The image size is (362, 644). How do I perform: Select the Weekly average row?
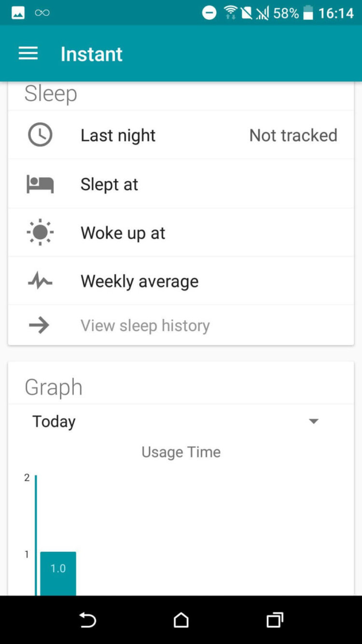[181, 281]
